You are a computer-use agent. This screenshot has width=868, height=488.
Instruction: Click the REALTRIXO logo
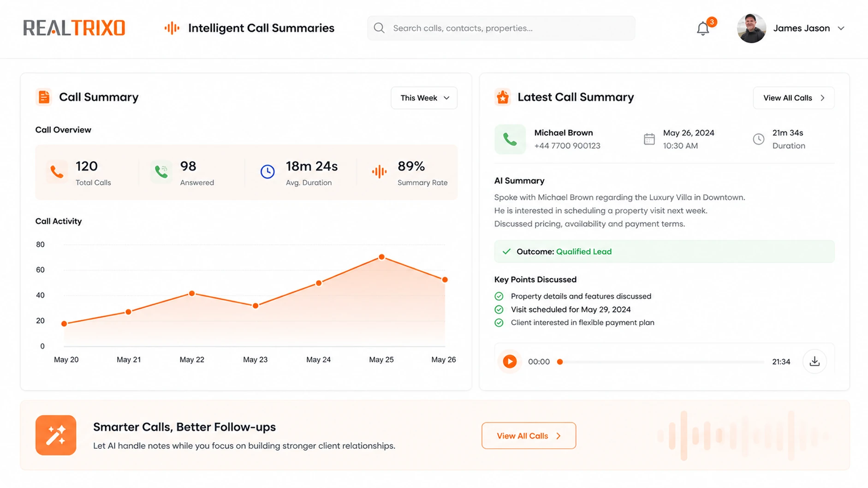click(74, 28)
